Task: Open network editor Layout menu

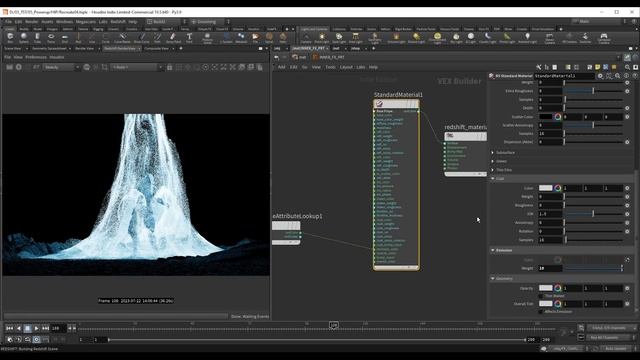Action: click(346, 67)
